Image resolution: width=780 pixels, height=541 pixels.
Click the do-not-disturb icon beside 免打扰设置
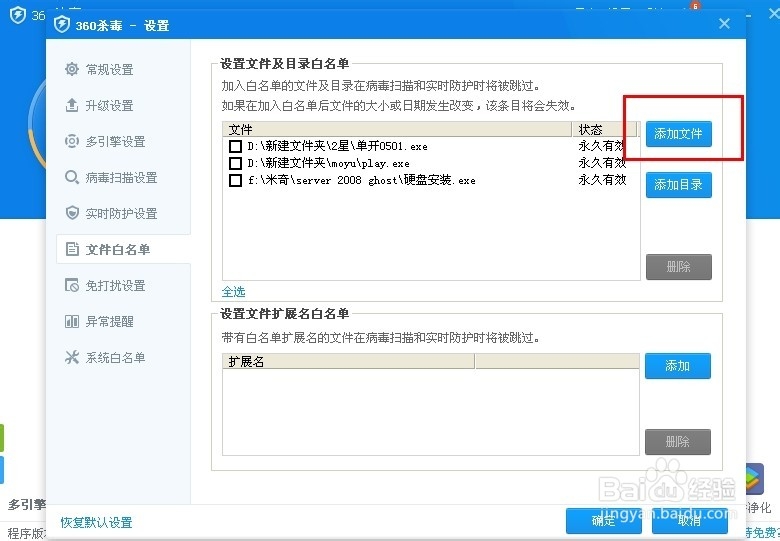click(72, 285)
